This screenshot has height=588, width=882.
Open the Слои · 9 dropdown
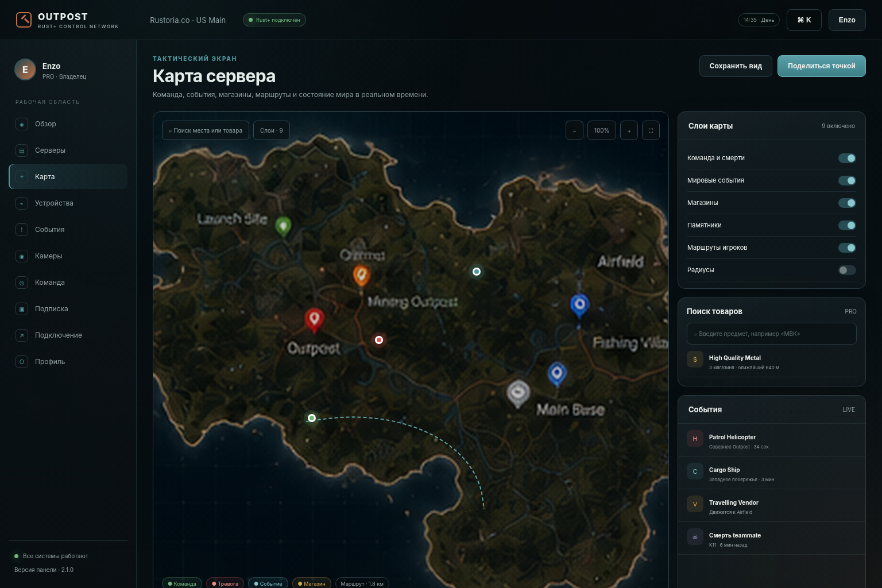[272, 130]
